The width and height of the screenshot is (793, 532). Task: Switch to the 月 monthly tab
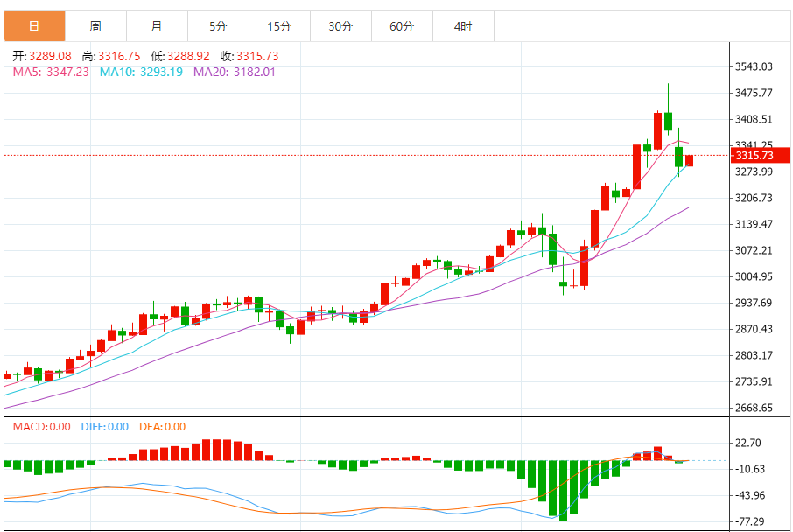[x=157, y=25]
